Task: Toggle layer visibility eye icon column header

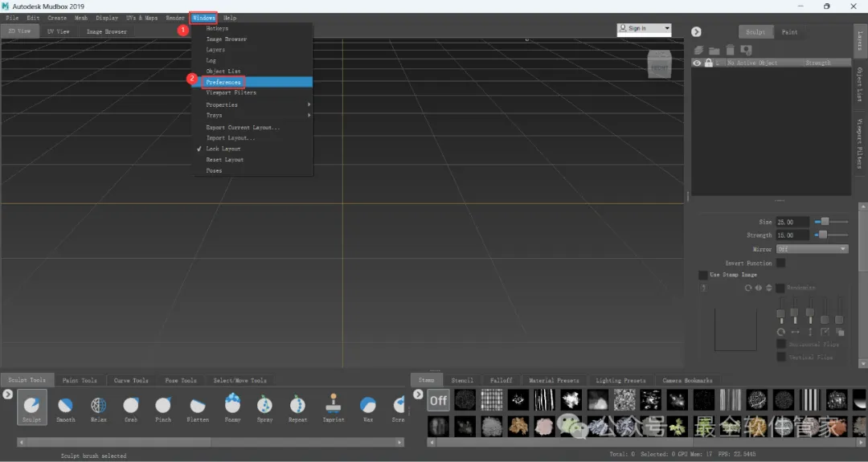Action: pyautogui.click(x=697, y=63)
